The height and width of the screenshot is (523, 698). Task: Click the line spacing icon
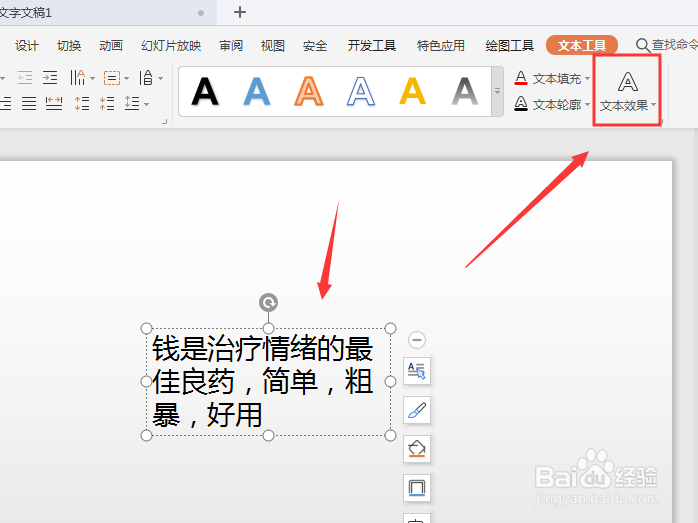pyautogui.click(x=132, y=103)
